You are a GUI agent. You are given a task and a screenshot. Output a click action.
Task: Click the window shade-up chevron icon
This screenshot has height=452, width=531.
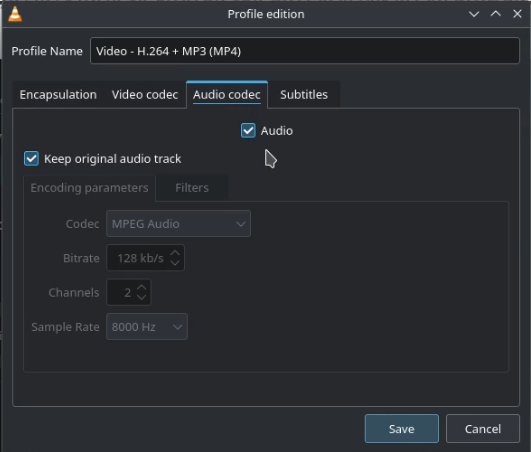pos(495,14)
